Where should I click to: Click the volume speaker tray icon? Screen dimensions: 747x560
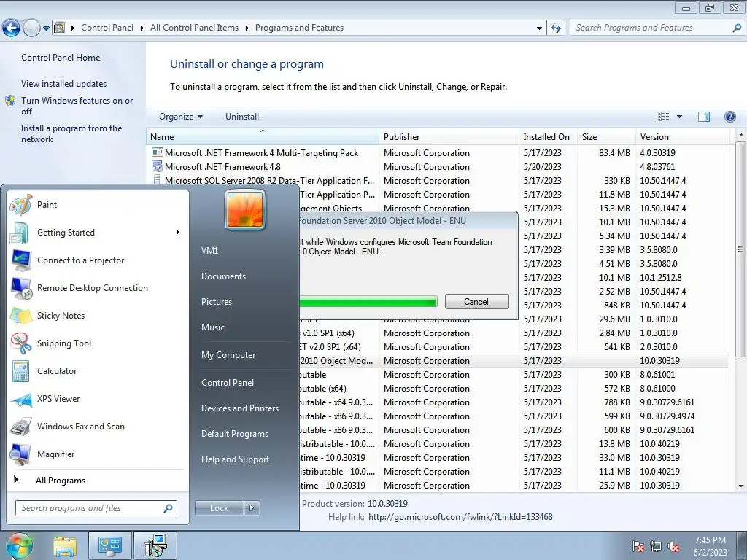click(673, 547)
